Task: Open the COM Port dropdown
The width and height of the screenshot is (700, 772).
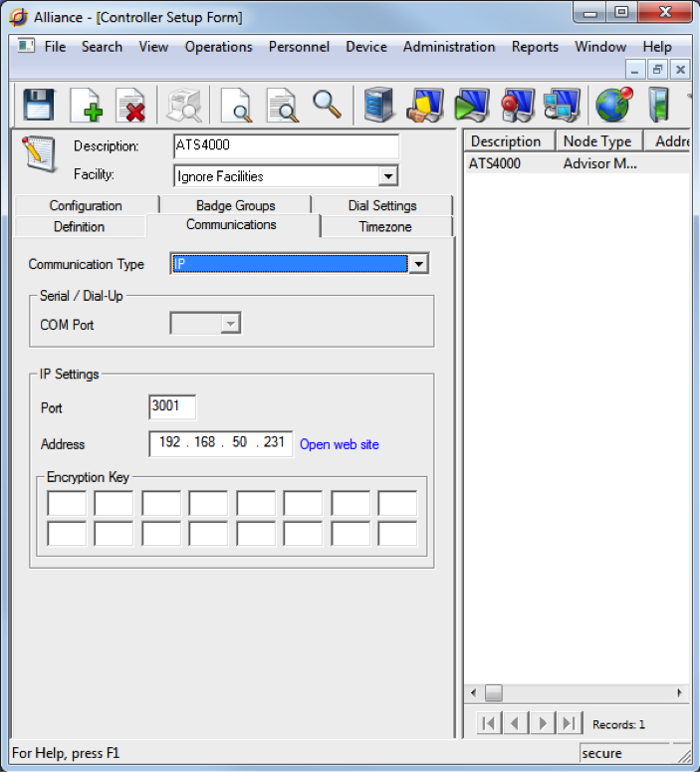Action: 231,324
